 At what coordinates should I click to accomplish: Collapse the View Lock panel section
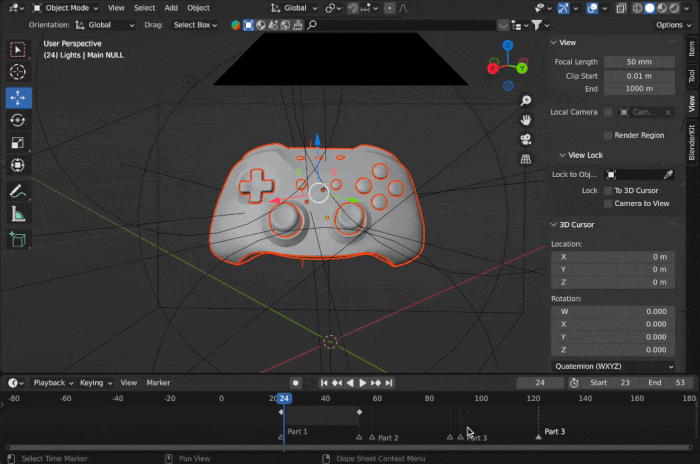(x=563, y=155)
